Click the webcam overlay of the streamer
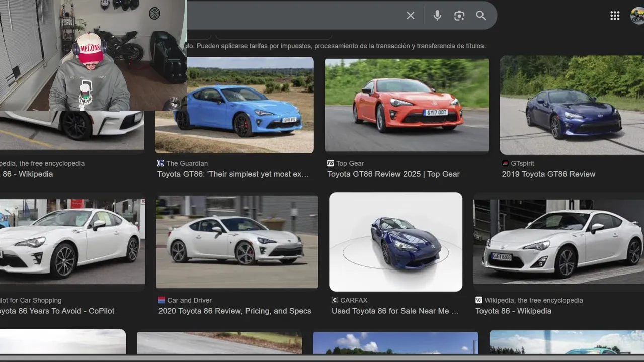This screenshot has height=362, width=644. coord(94,55)
